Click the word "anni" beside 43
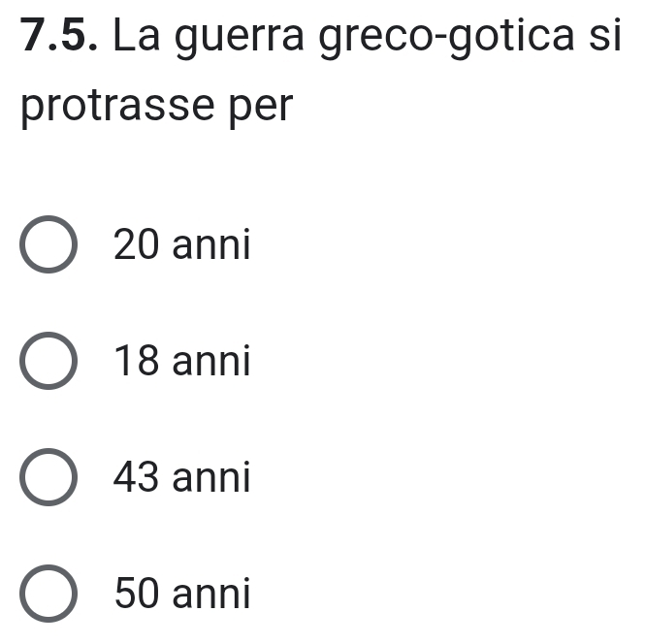 click(x=211, y=477)
